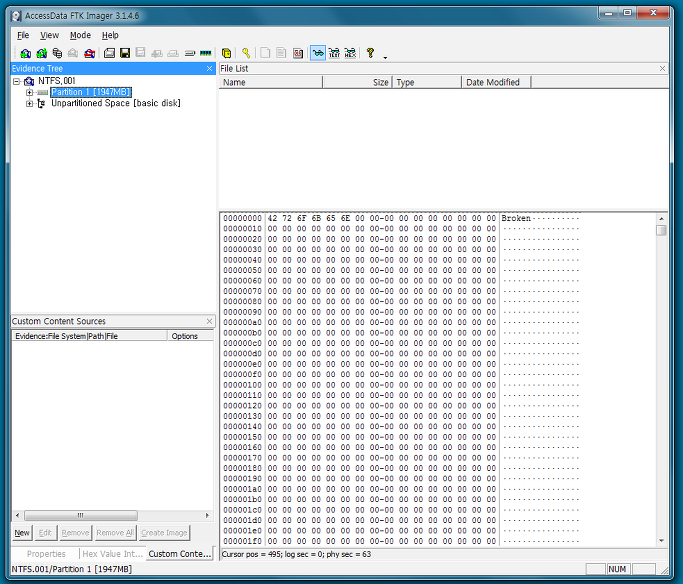Click Add to Custom Content Image icon
This screenshot has width=683, height=584.
[x=157, y=53]
